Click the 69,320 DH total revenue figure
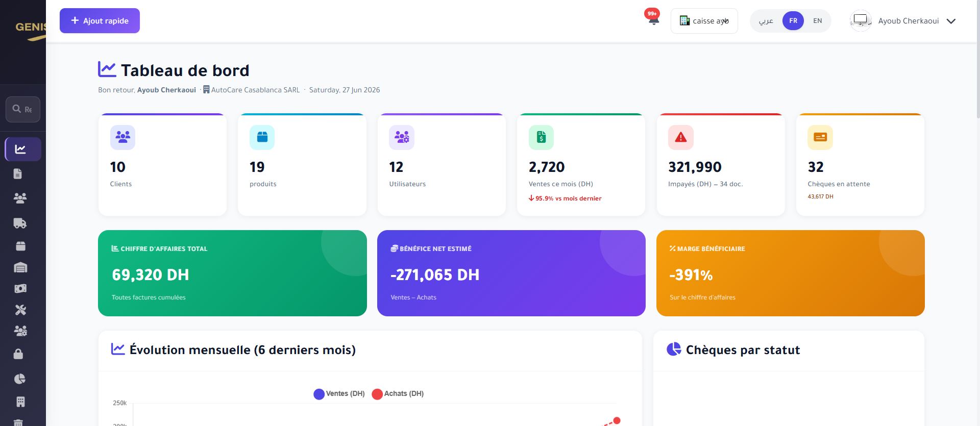The height and width of the screenshot is (426, 980). 151,275
